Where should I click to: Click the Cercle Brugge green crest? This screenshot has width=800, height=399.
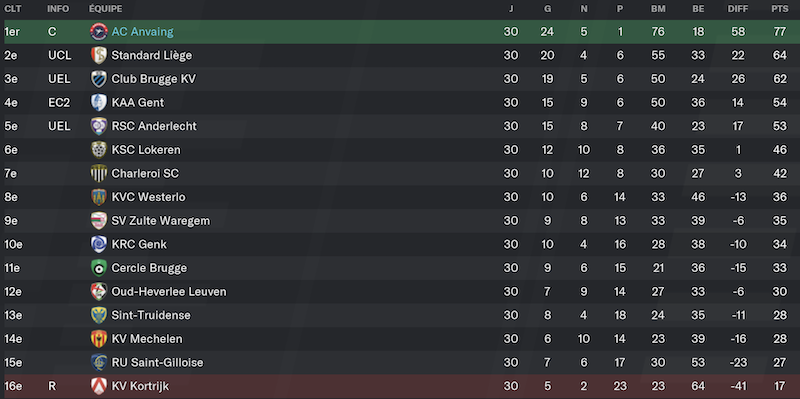pos(98,268)
